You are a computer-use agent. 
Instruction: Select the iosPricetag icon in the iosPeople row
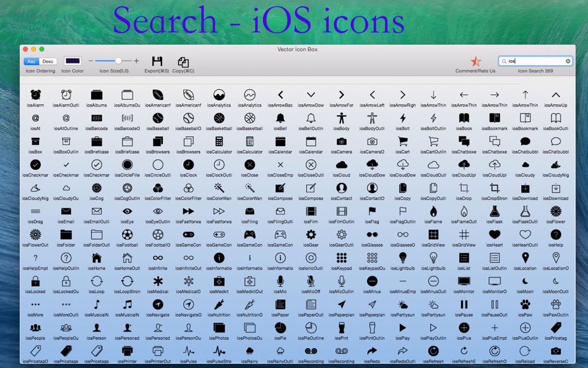(x=556, y=328)
